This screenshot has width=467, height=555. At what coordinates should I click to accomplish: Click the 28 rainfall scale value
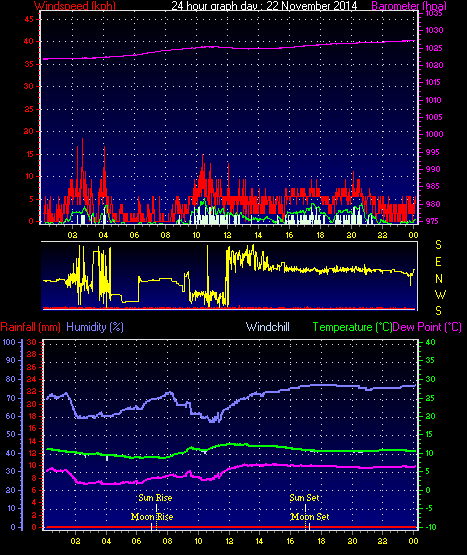(32, 354)
